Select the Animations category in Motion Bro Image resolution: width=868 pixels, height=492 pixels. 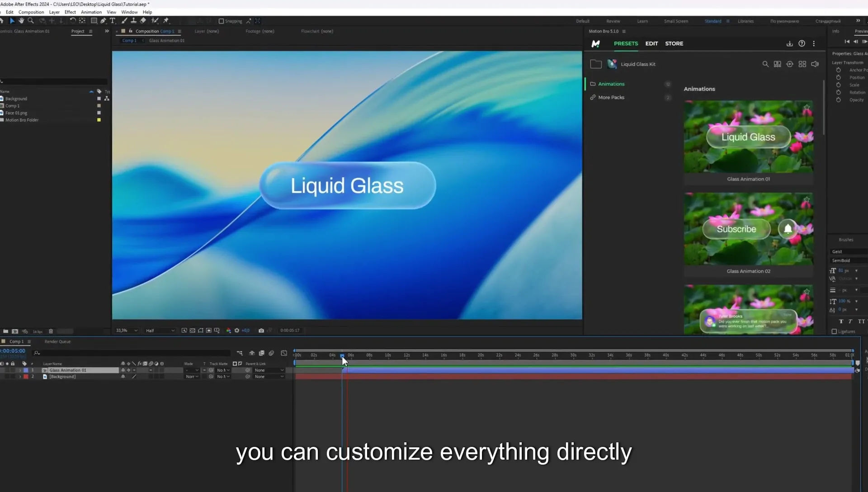(x=611, y=84)
